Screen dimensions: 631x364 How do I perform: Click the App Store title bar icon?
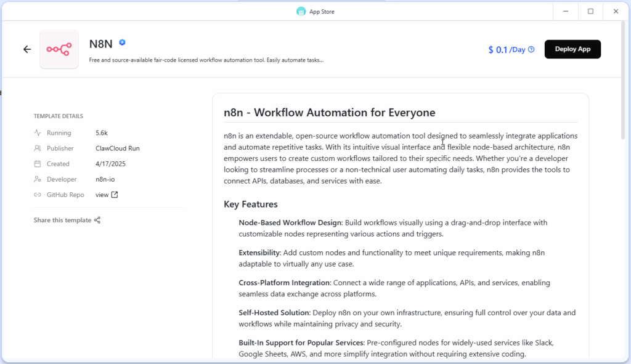tap(301, 12)
